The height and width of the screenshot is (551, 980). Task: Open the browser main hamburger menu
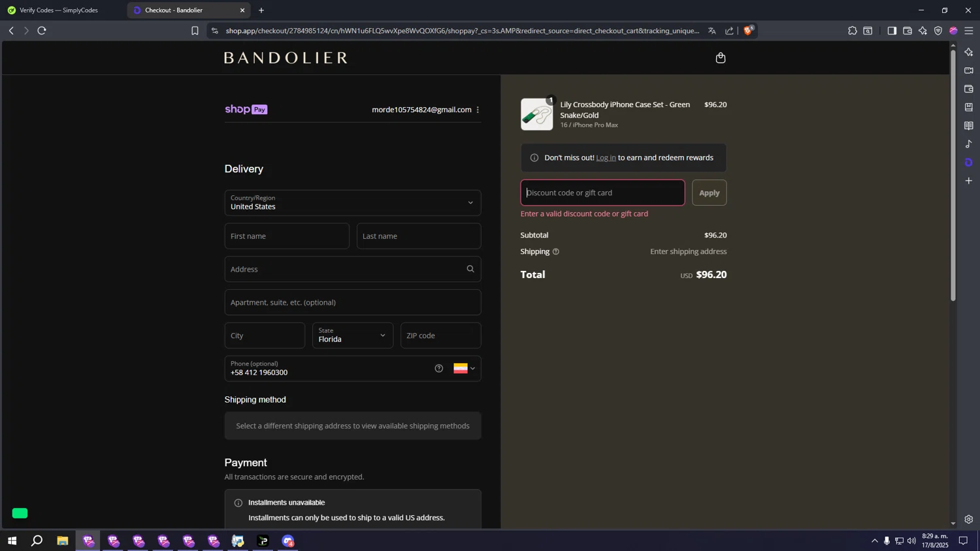(969, 31)
